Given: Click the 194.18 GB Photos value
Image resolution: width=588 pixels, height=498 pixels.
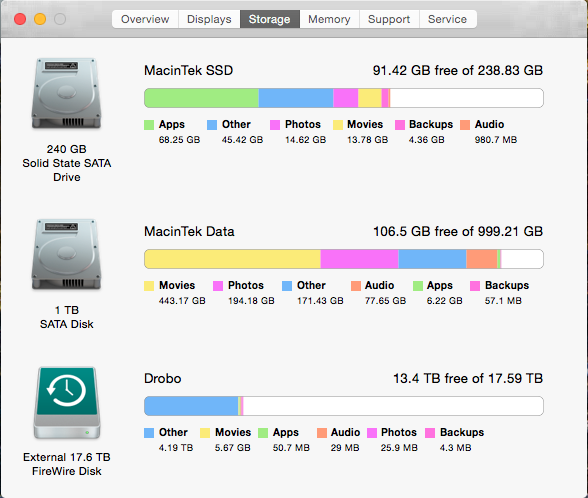Looking at the screenshot, I should click(251, 301).
